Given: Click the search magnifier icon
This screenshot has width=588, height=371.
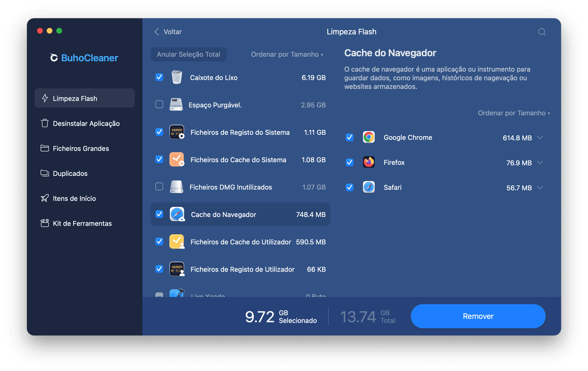Looking at the screenshot, I should coord(542,32).
